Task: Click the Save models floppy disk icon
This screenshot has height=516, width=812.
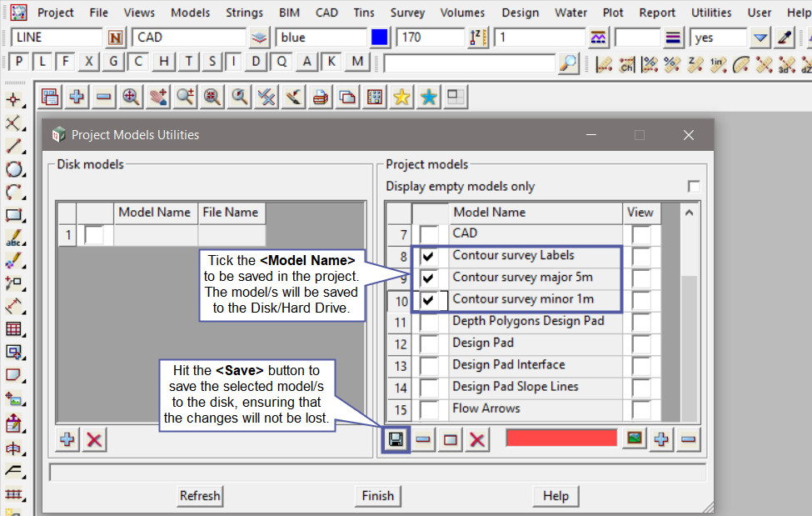Action: pos(396,439)
